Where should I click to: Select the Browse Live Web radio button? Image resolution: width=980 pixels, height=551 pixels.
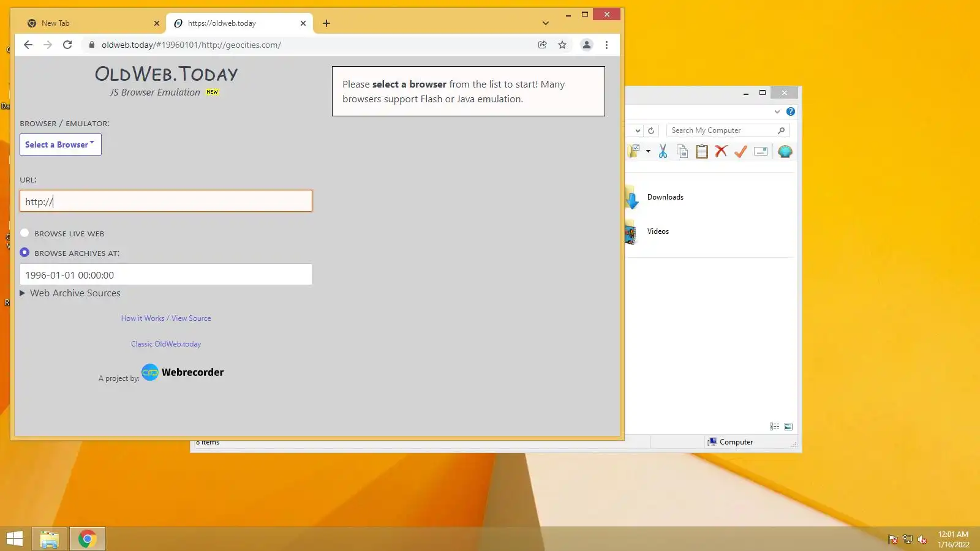[x=24, y=233]
